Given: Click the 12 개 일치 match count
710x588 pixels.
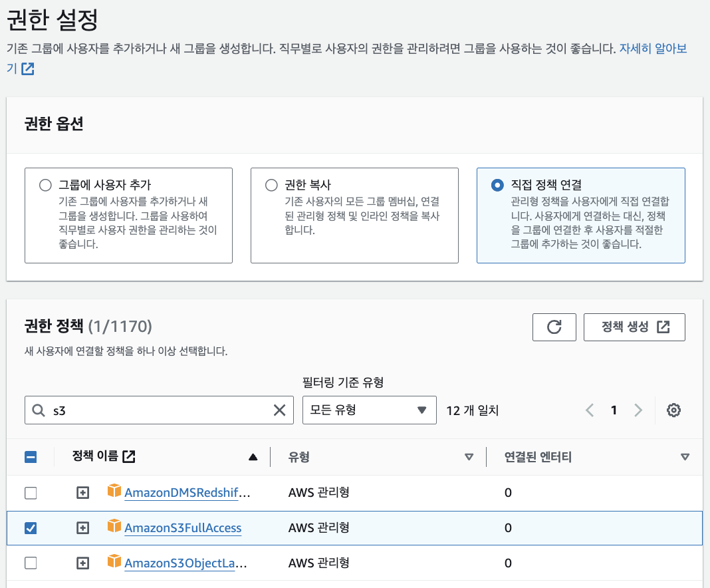Looking at the screenshot, I should coord(472,410).
